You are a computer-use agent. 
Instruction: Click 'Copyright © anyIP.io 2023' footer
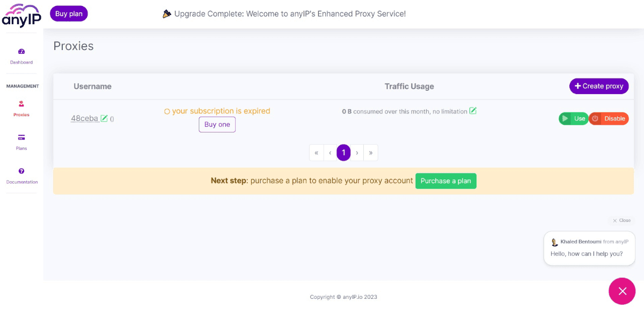click(343, 297)
